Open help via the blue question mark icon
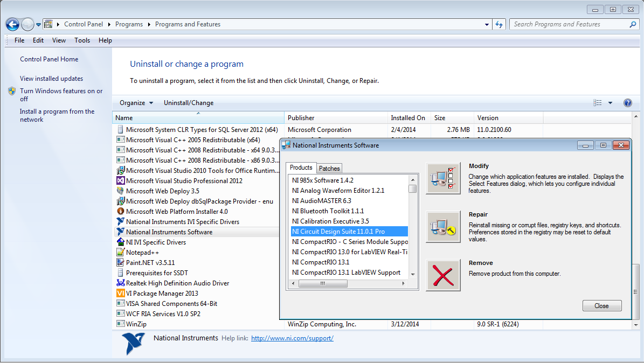 628,103
